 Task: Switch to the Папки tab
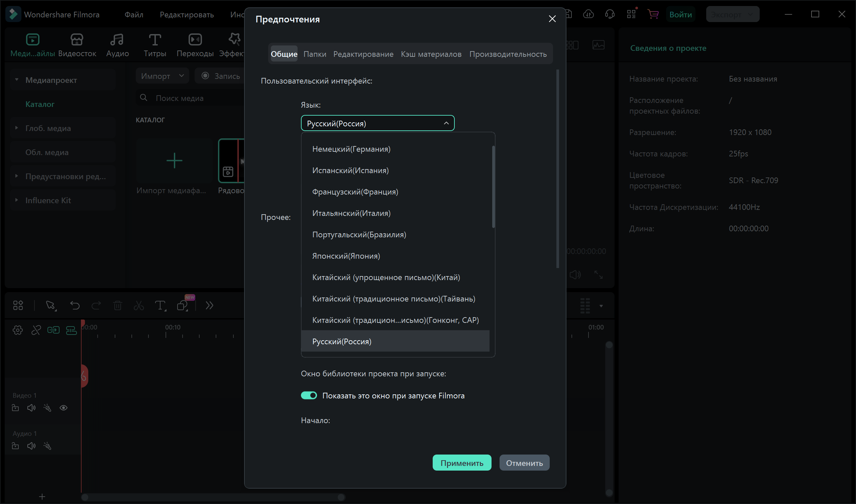315,54
